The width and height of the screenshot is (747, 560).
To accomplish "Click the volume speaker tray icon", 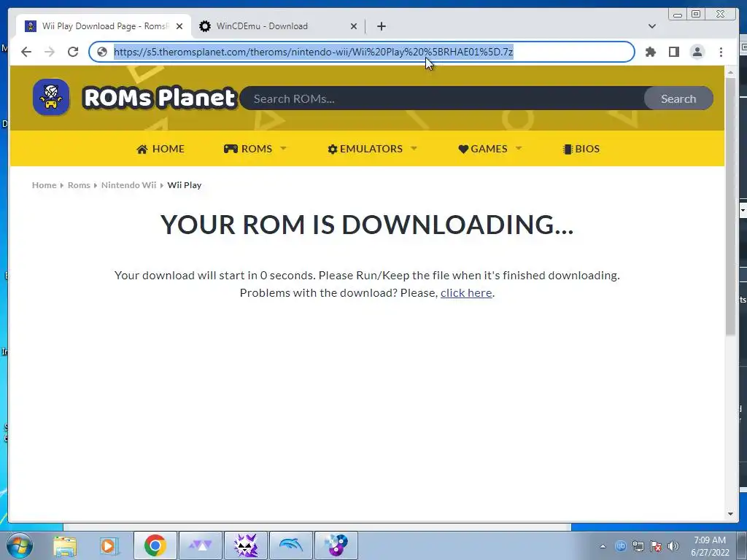I will point(673,546).
